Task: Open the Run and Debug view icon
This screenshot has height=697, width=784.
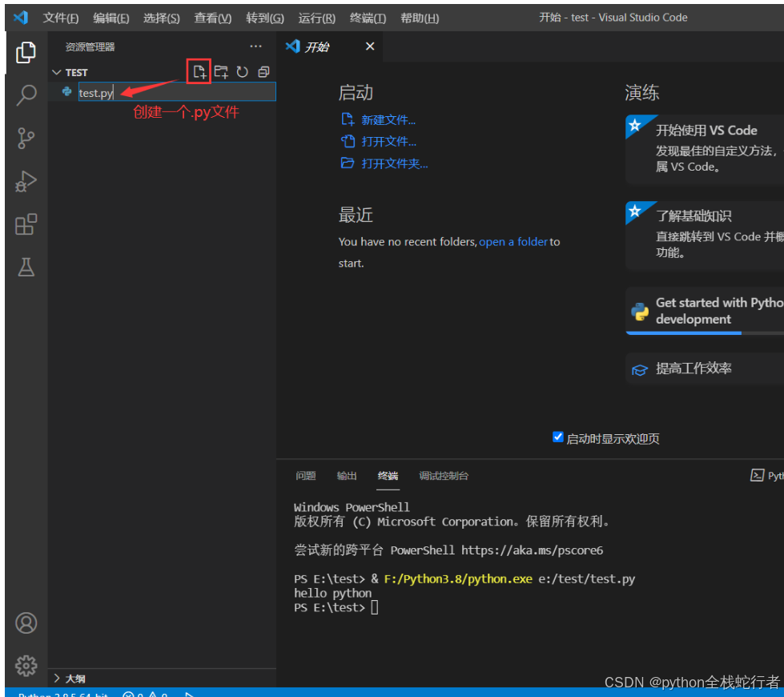Action: [26, 182]
